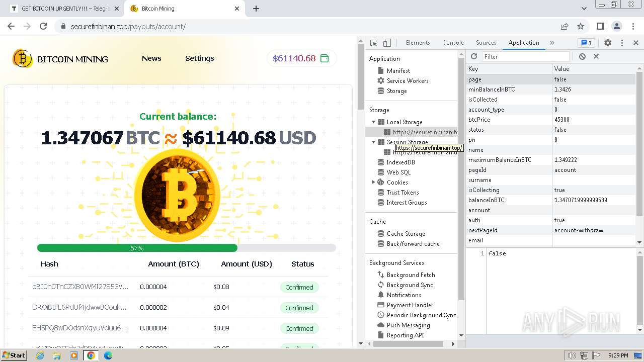Screen dimensions: 644x362
Task: Open Payment Handler service
Action: [x=410, y=305]
